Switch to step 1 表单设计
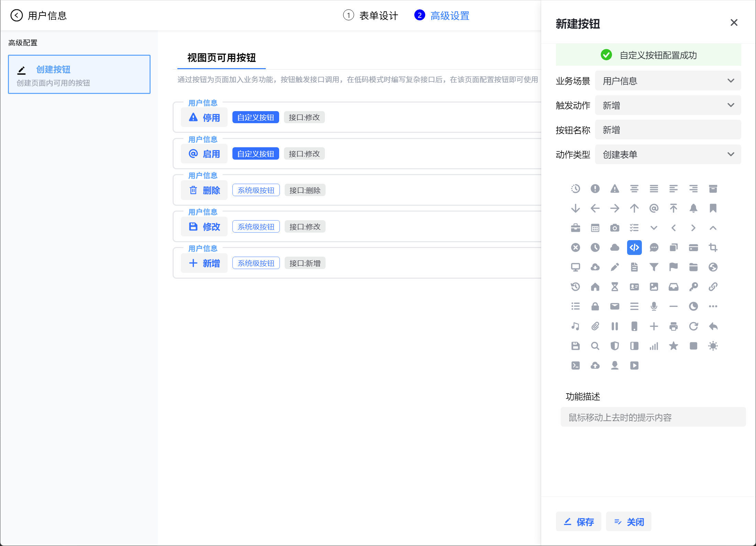Image resolution: width=756 pixels, height=546 pixels. [371, 15]
